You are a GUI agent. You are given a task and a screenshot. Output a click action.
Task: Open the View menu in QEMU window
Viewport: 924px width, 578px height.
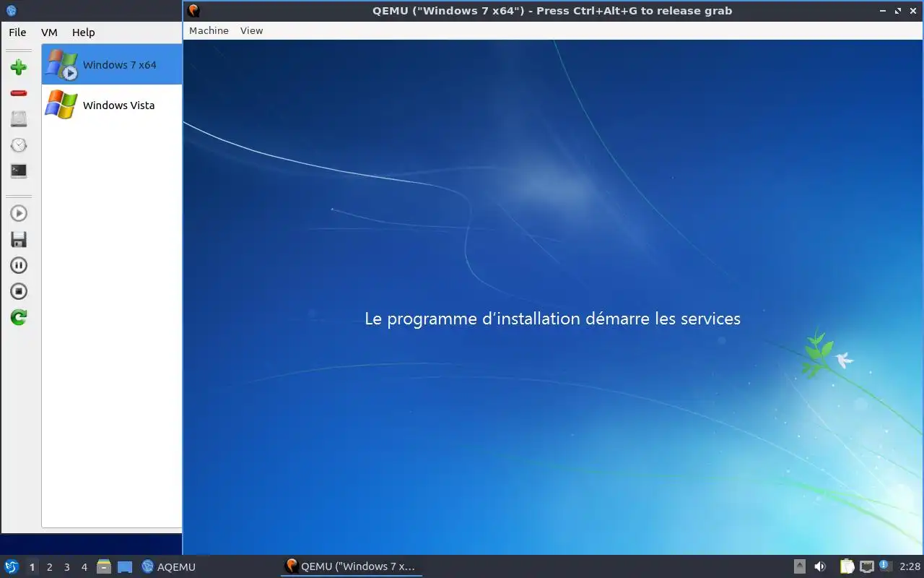pos(251,30)
